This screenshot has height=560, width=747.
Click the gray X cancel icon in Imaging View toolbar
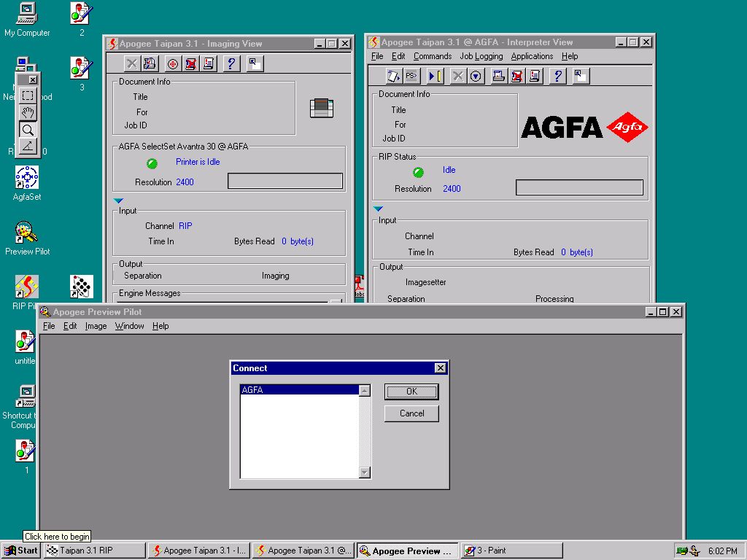coord(131,63)
